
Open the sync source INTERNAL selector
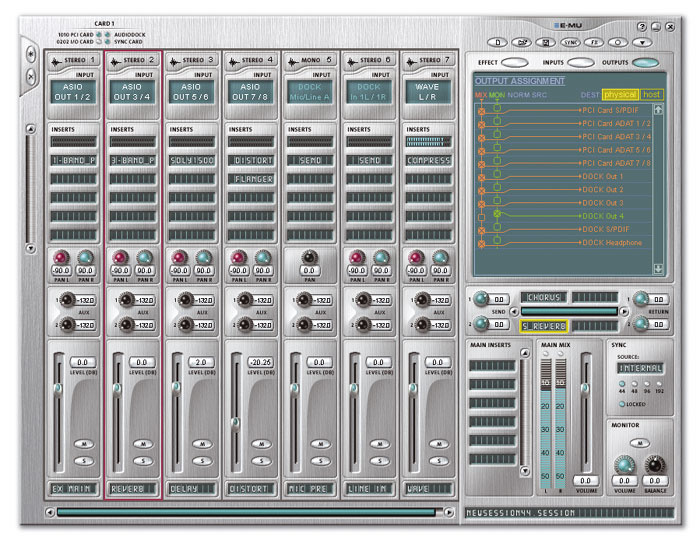point(640,369)
